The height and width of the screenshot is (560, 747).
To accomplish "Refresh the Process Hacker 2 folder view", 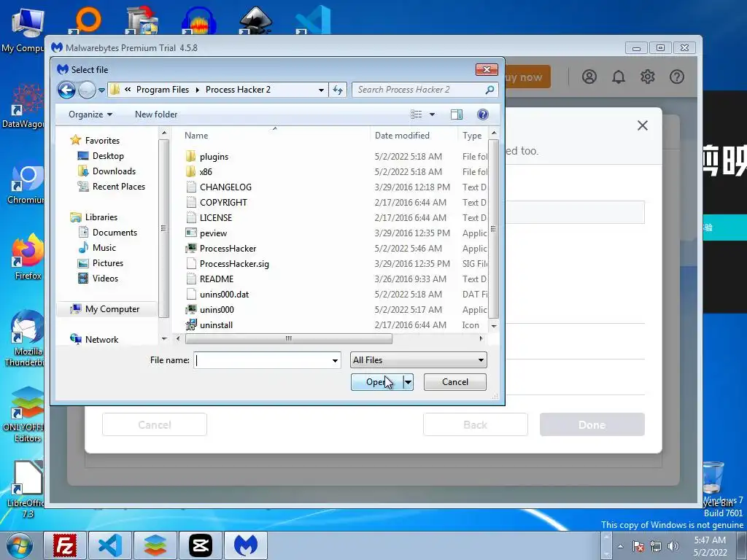I will (x=338, y=90).
